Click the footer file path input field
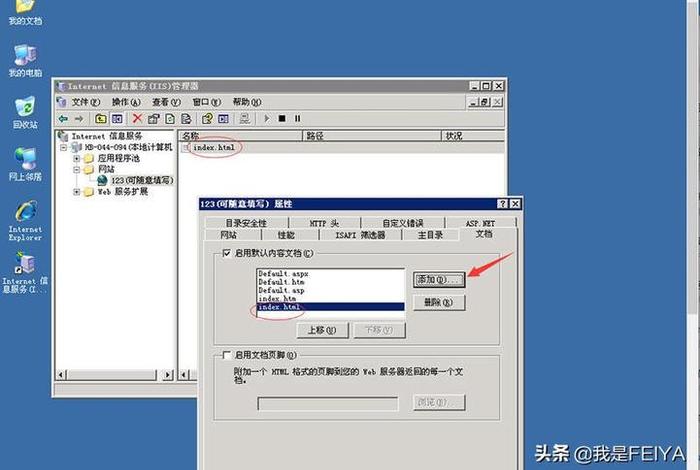 [328, 404]
